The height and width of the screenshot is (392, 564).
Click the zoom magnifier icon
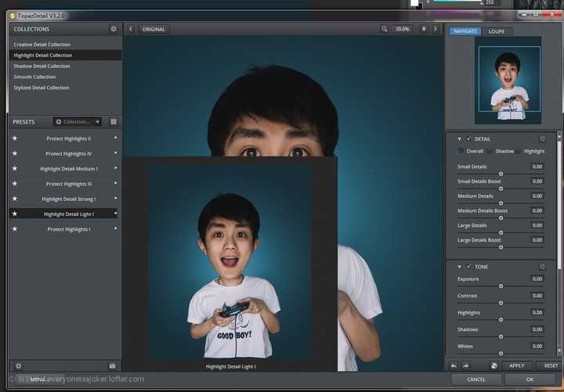[385, 29]
